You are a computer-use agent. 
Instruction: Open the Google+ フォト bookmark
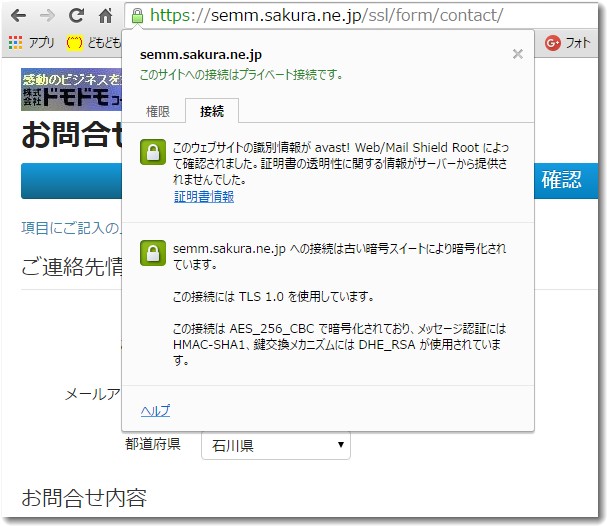click(568, 43)
